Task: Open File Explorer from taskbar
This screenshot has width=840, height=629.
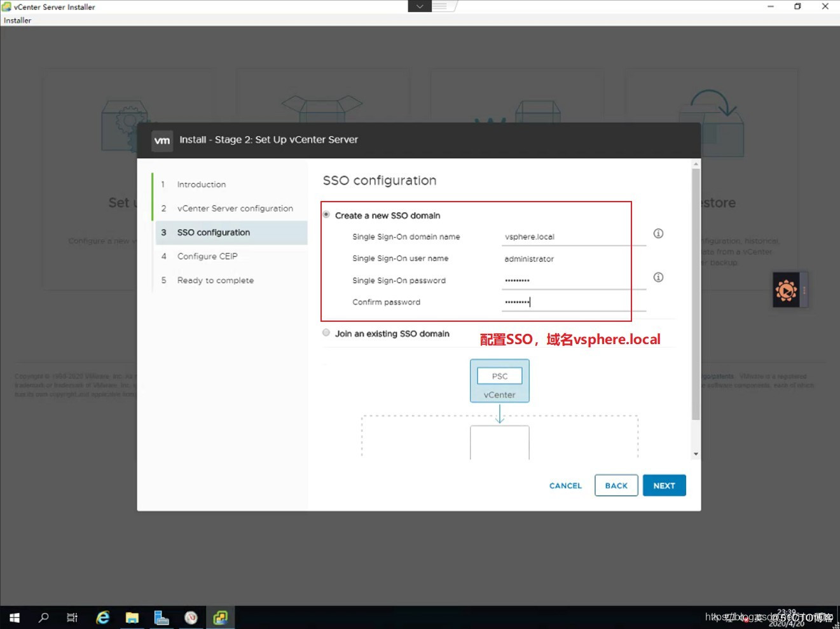Action: pos(132,618)
